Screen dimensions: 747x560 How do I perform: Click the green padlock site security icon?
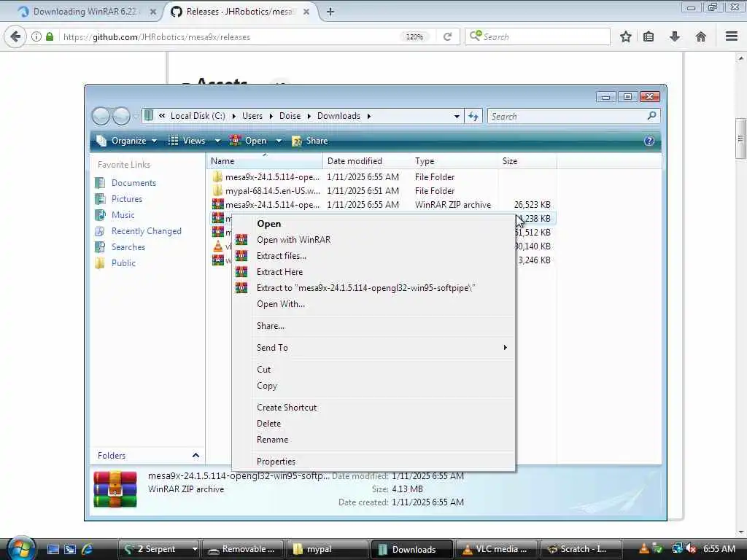tap(50, 36)
